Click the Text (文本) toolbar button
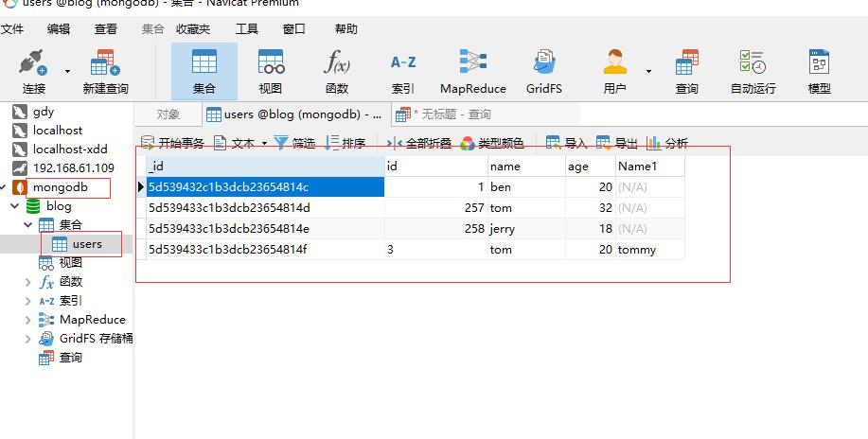This screenshot has height=439, width=868. [x=234, y=144]
